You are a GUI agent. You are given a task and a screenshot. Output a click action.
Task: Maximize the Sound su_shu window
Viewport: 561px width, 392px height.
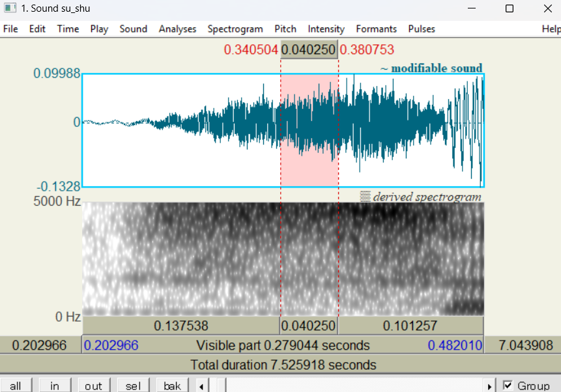[510, 8]
